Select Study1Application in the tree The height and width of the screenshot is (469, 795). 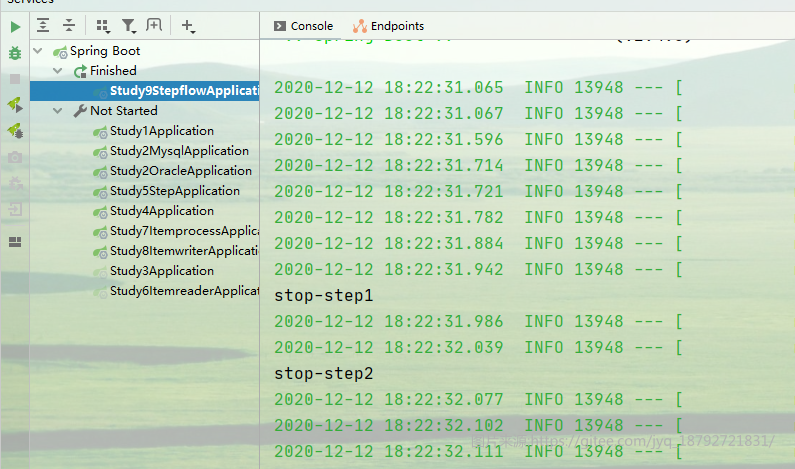point(162,131)
